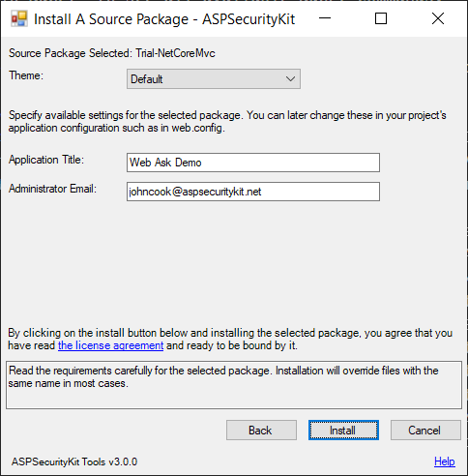Focus the Application Title text field
This screenshot has height=476, width=468.
pos(253,163)
